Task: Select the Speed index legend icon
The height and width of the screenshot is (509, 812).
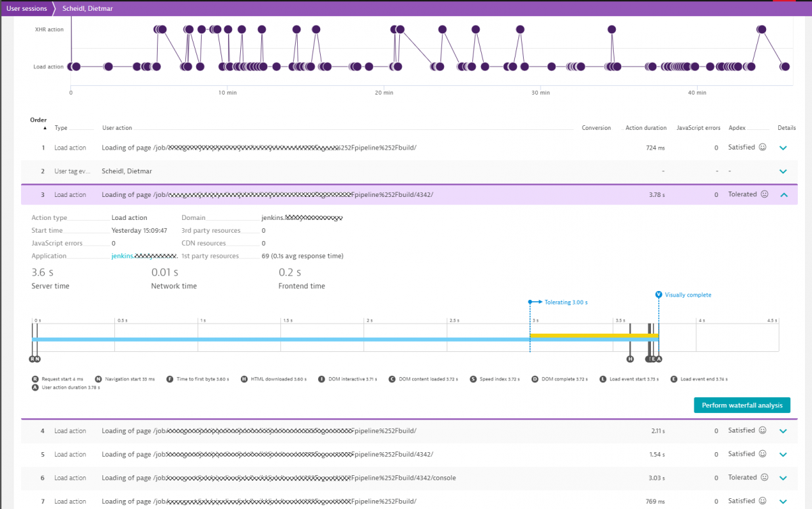Action: [472, 379]
